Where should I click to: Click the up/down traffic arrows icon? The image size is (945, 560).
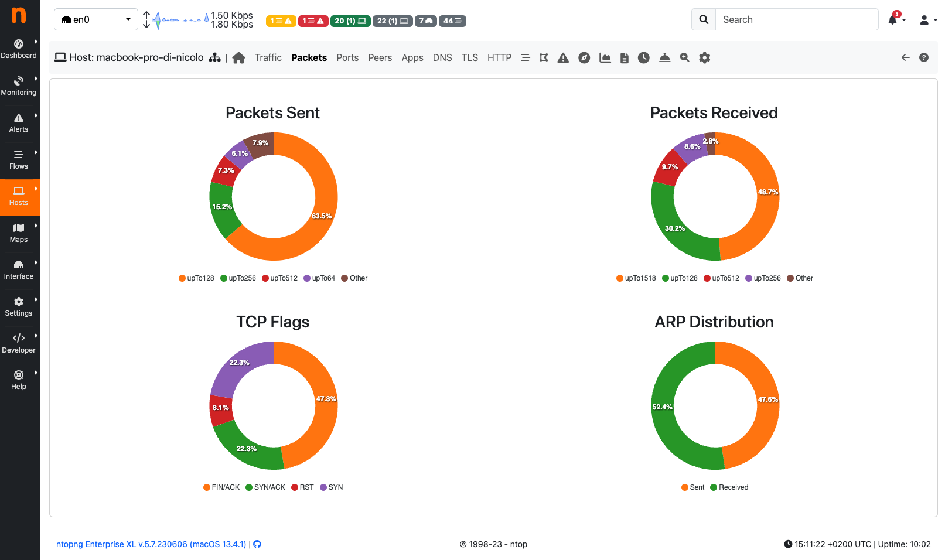tap(146, 20)
